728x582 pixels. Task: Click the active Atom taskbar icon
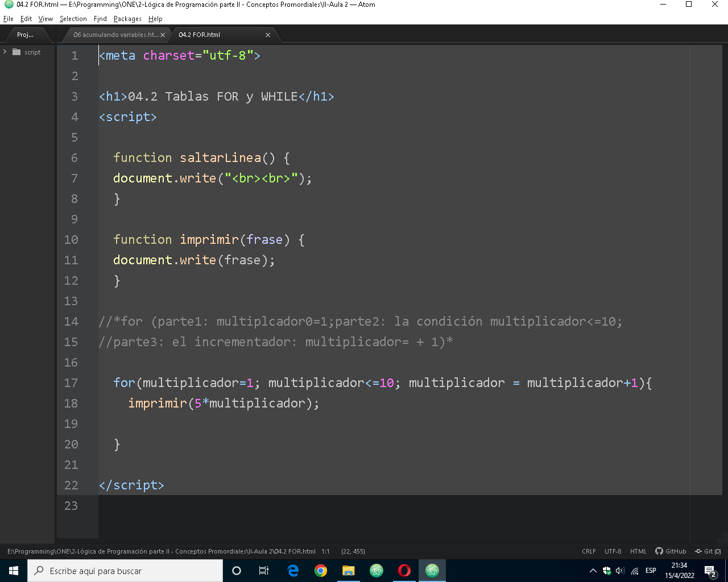432,571
